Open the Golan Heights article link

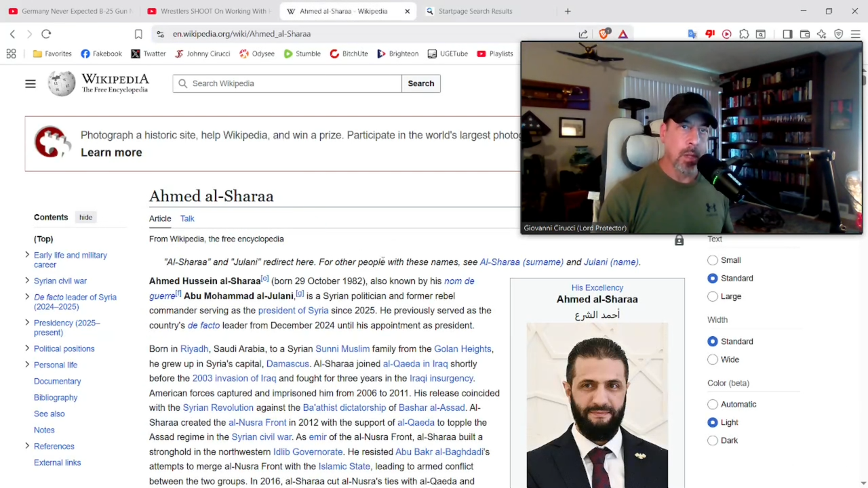click(x=462, y=349)
